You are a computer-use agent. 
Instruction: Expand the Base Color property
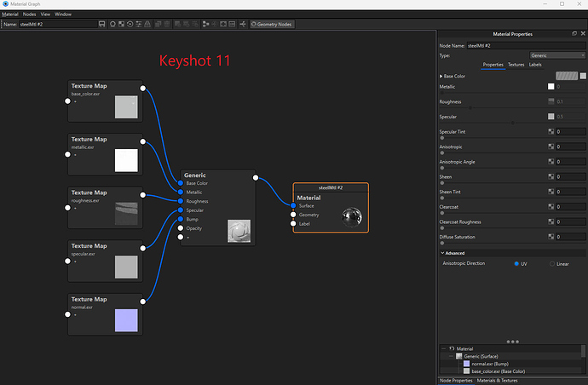(441, 76)
